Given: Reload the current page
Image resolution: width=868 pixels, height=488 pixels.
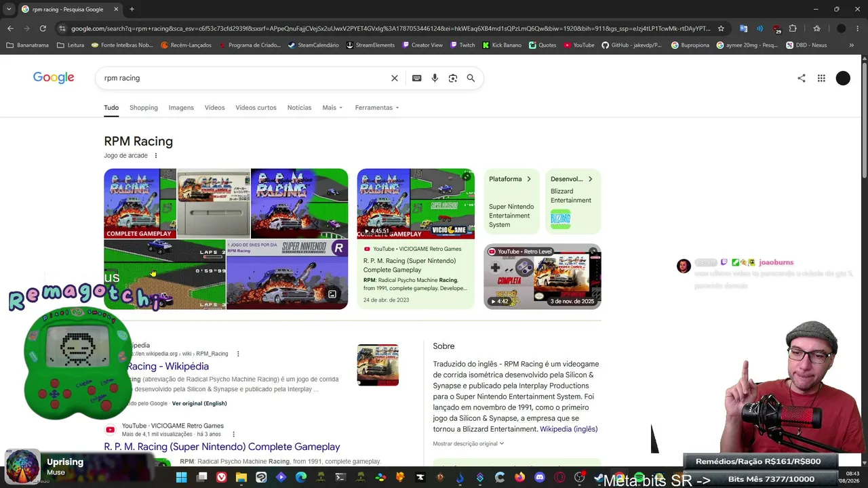Looking at the screenshot, I should pos(43,28).
